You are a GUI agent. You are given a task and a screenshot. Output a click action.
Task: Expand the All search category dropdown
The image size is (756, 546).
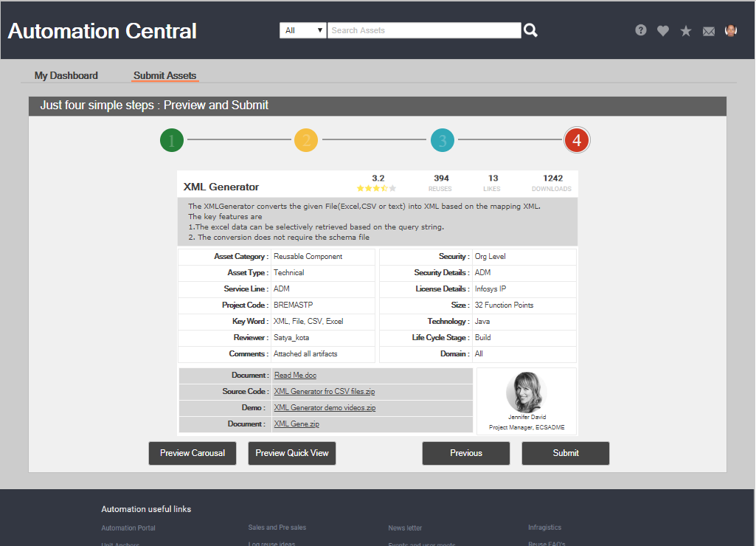click(303, 30)
